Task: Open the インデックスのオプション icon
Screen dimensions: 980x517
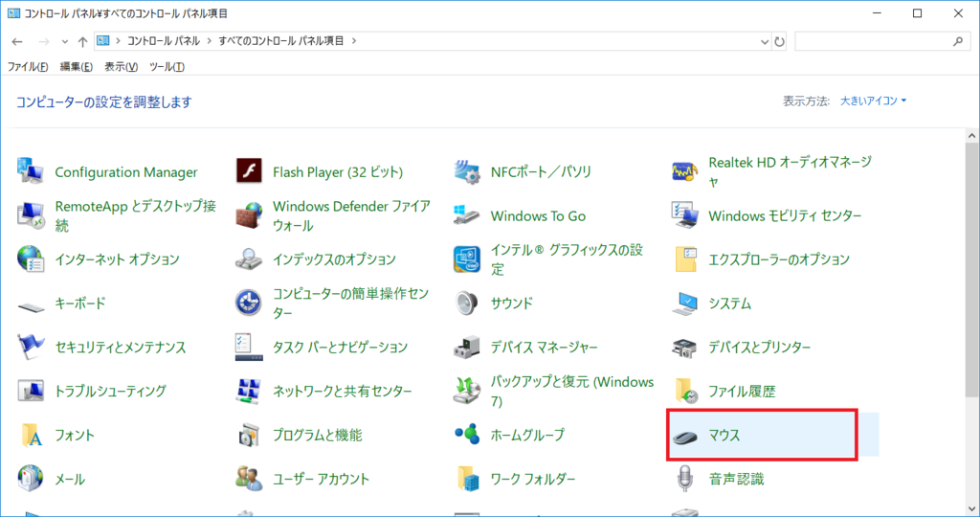Action: pos(248,258)
